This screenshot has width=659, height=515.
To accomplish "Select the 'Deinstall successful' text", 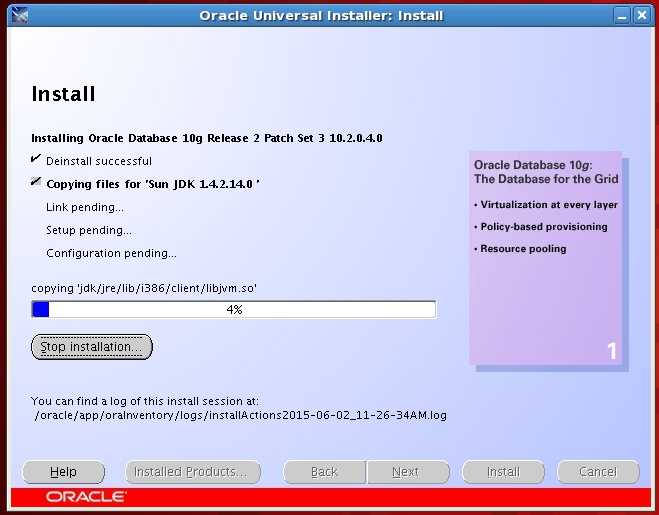I will coord(99,161).
